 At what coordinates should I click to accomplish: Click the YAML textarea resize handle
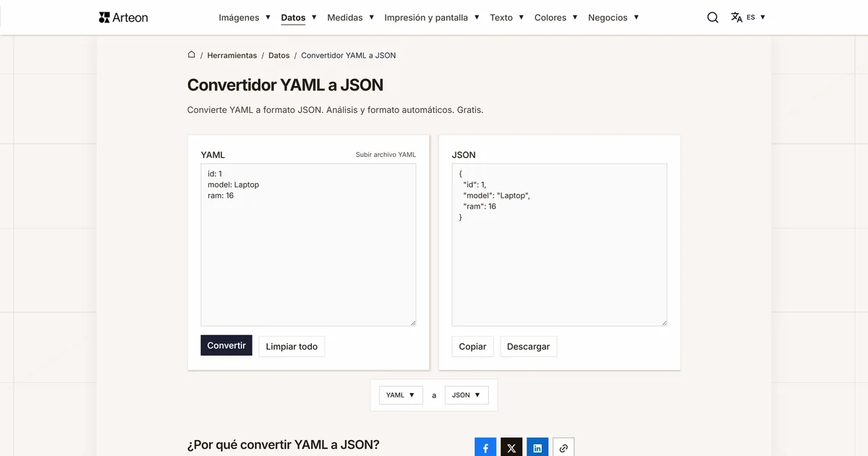pos(413,323)
